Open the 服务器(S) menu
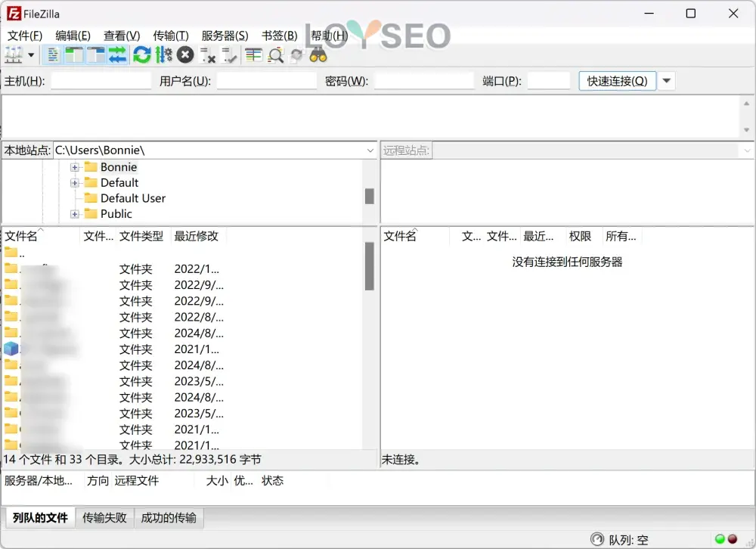 [225, 36]
